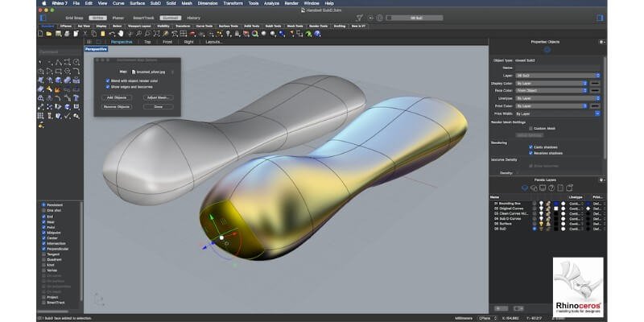
Task: Click the light bulb icon in the toolbar
Action: [229, 34]
